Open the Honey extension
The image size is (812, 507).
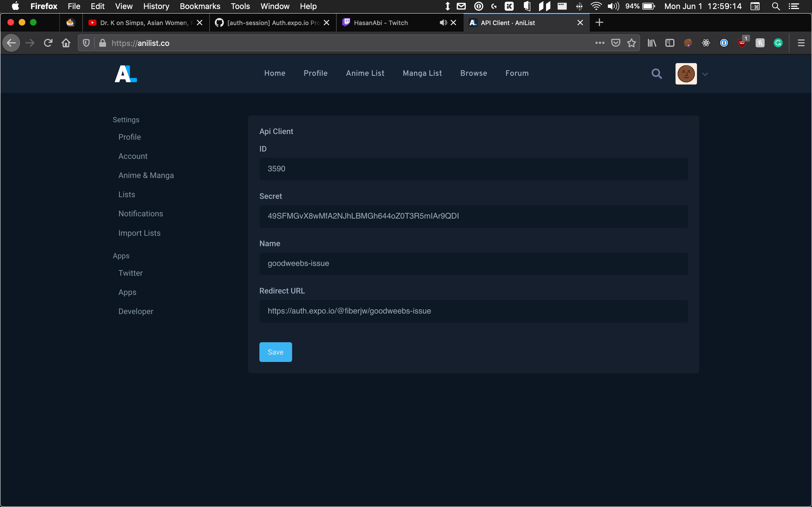(760, 43)
